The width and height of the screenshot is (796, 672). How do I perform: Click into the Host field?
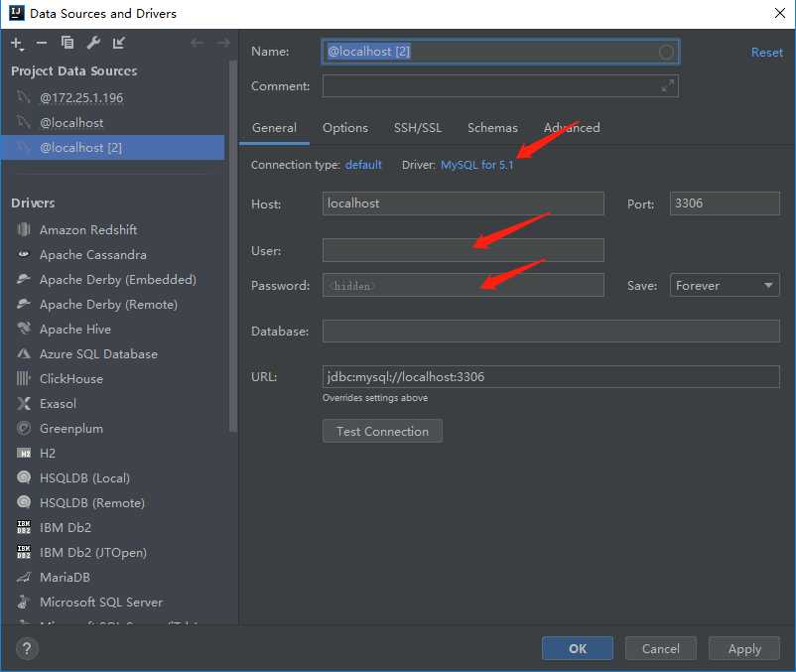pyautogui.click(x=463, y=203)
